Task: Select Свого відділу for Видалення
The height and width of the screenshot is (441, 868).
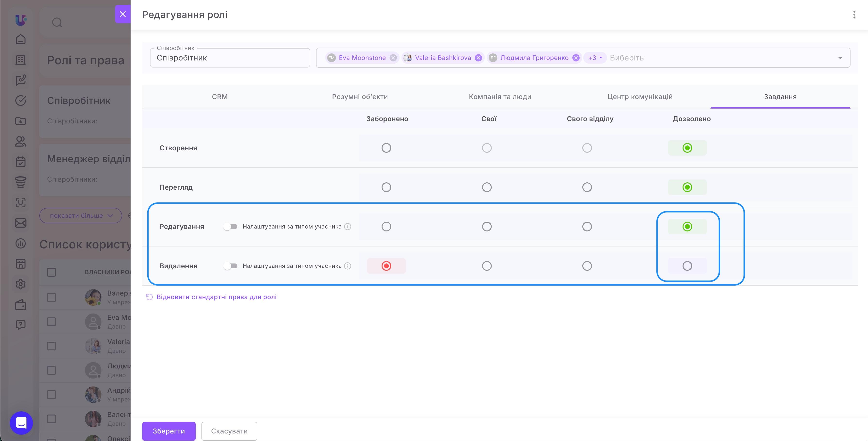Action: [587, 266]
